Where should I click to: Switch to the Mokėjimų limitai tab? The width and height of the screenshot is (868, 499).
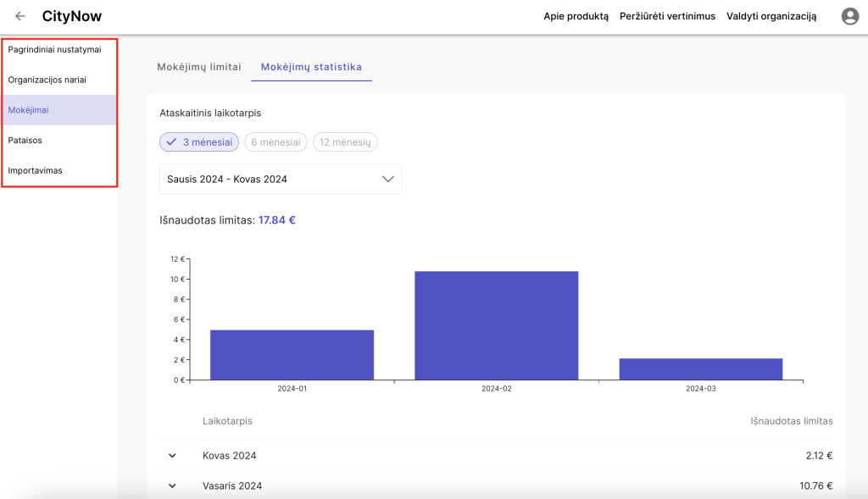pos(199,67)
